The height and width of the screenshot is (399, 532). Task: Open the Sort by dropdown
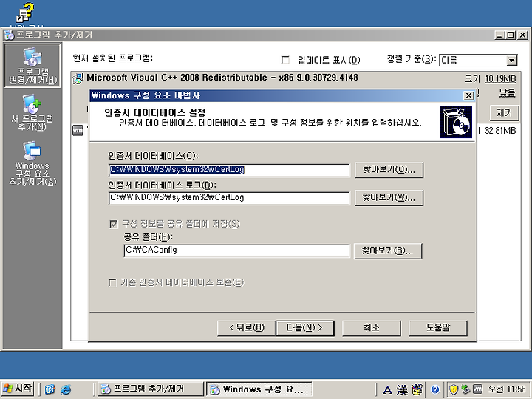(511, 61)
